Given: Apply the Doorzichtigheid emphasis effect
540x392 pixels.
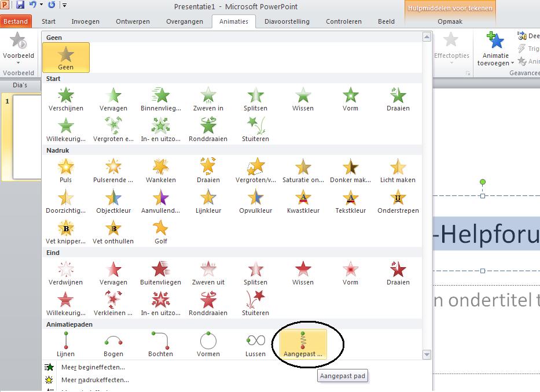Looking at the screenshot, I should pyautogui.click(x=66, y=201).
